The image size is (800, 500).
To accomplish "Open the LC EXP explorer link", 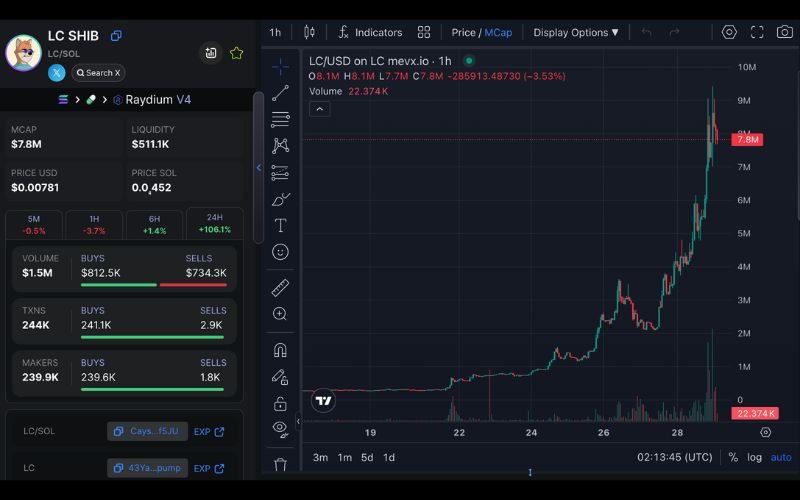I will coord(209,468).
